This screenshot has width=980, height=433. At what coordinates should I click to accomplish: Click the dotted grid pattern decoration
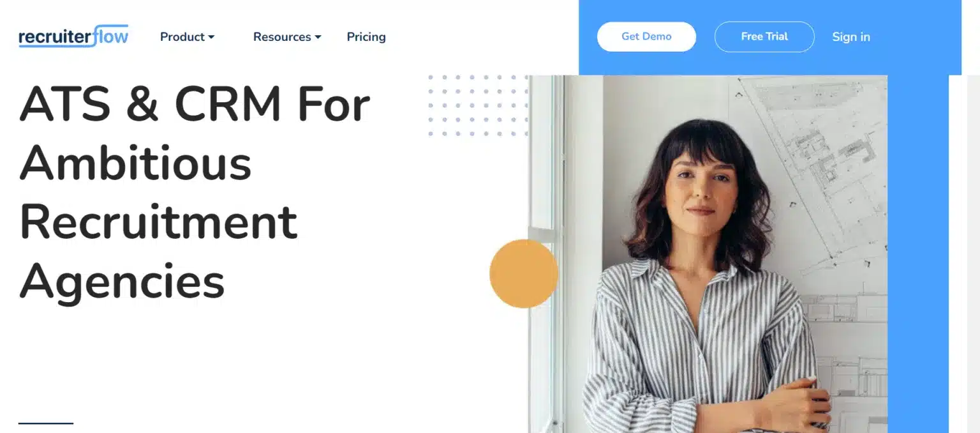click(x=478, y=105)
